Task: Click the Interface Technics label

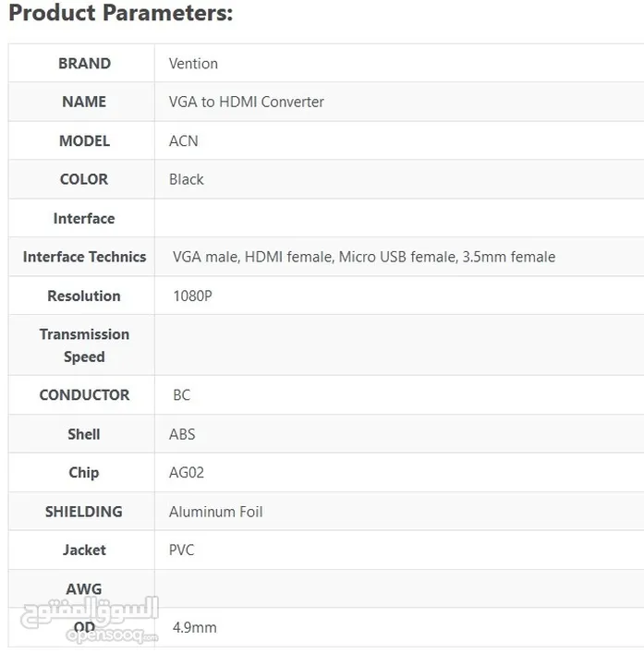Action: 84,257
